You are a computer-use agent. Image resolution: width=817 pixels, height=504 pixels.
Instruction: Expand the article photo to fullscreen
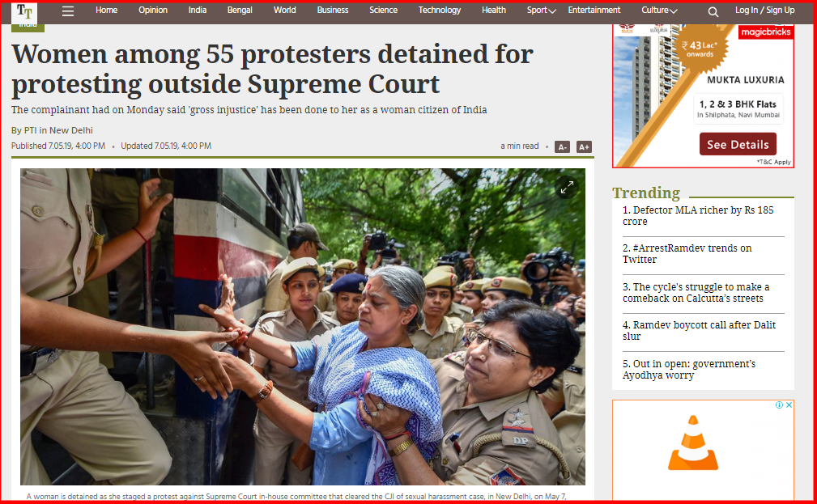(566, 188)
